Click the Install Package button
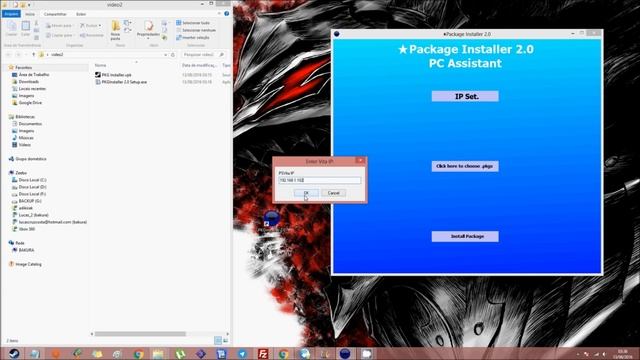640x360 pixels. [x=465, y=236]
